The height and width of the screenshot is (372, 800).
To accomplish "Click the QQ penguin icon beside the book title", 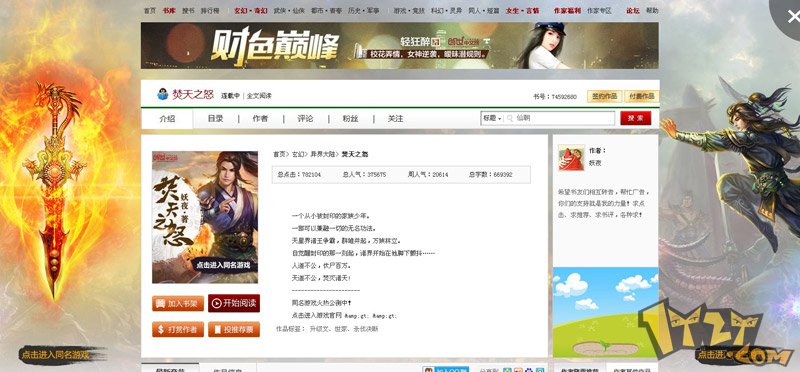I will 162,94.
